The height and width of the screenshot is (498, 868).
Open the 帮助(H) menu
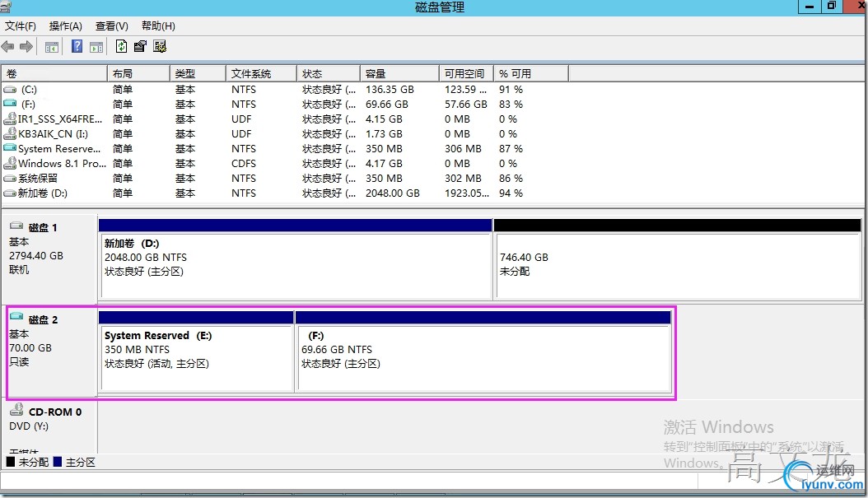point(158,26)
